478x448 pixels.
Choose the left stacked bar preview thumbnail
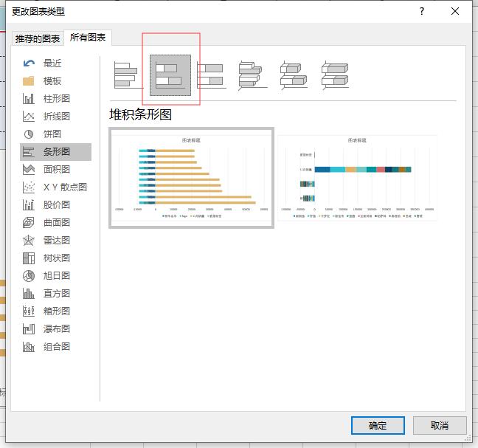(x=192, y=178)
